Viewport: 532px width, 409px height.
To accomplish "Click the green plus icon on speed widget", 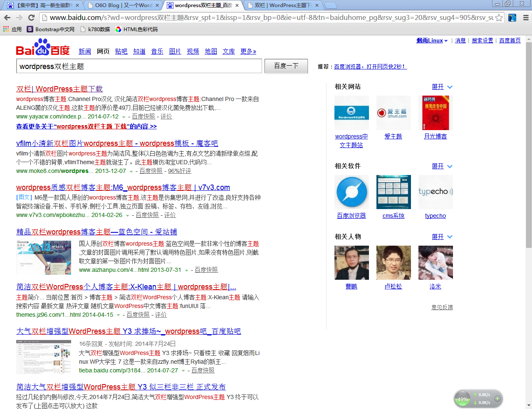I will click(497, 398).
